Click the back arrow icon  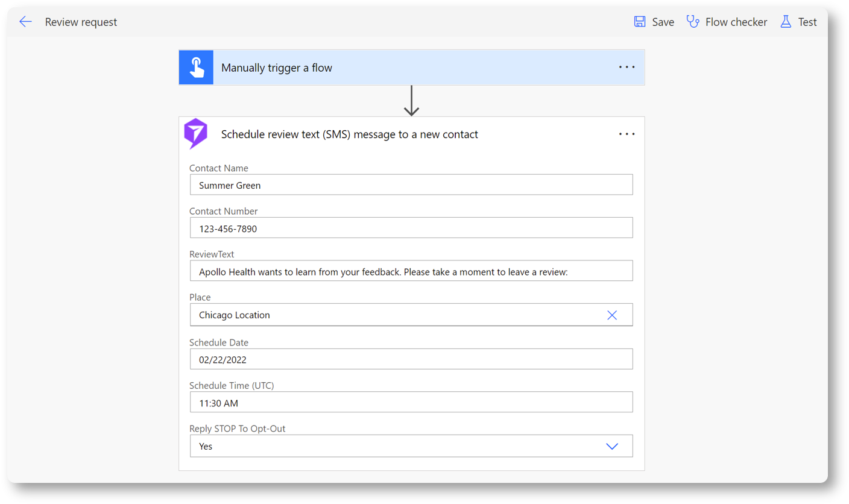pos(25,22)
